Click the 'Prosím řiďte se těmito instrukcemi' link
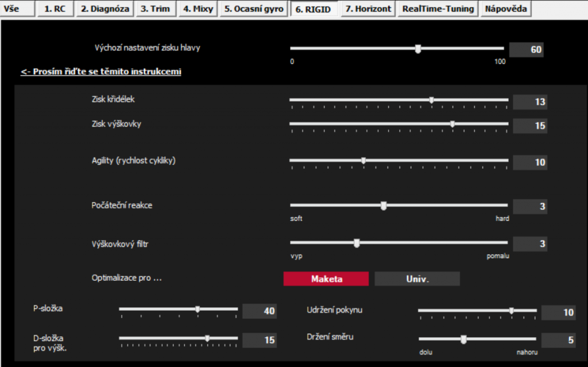 point(101,72)
